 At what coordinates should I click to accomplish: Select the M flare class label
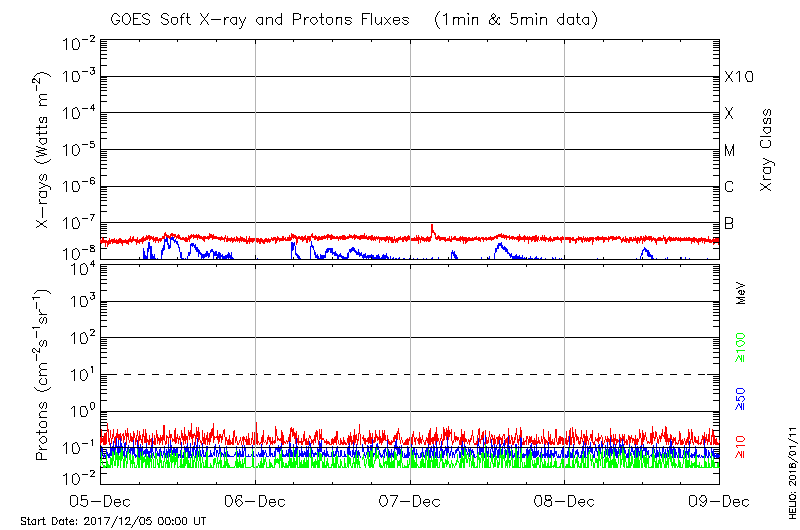coord(729,151)
